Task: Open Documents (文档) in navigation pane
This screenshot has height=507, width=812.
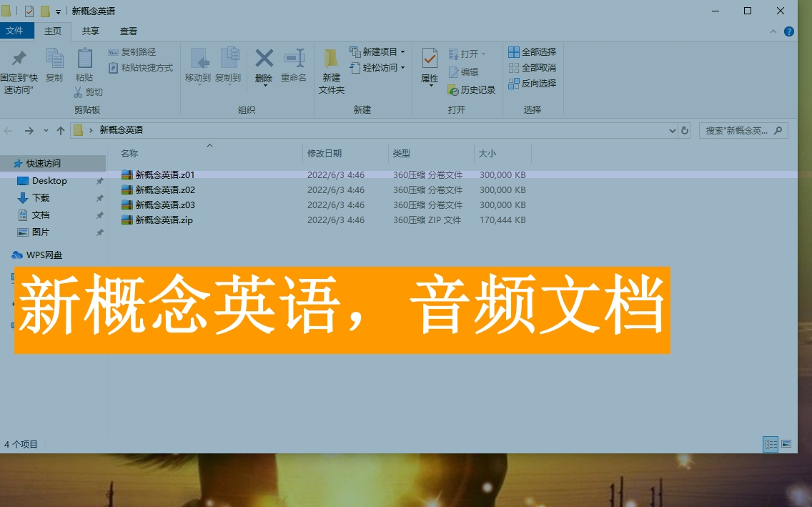Action: click(x=41, y=215)
